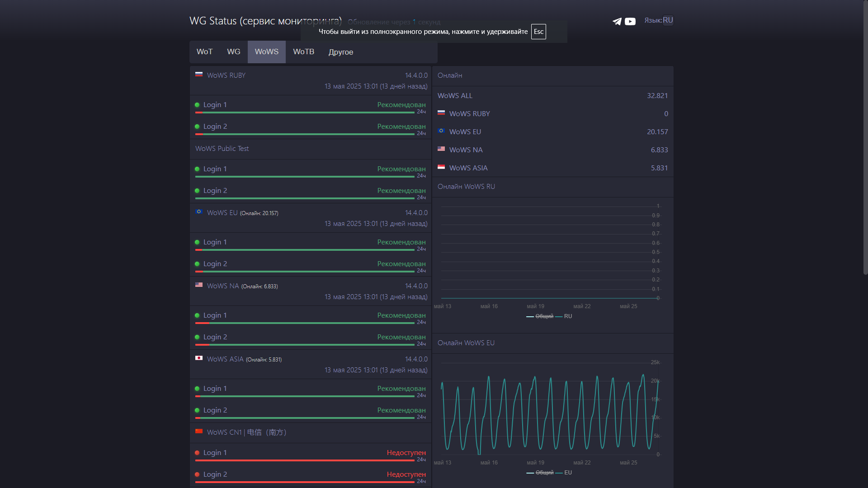Click green status dot of WoWS ASIA Login 2
Screen dimensions: 868x488
point(197,410)
